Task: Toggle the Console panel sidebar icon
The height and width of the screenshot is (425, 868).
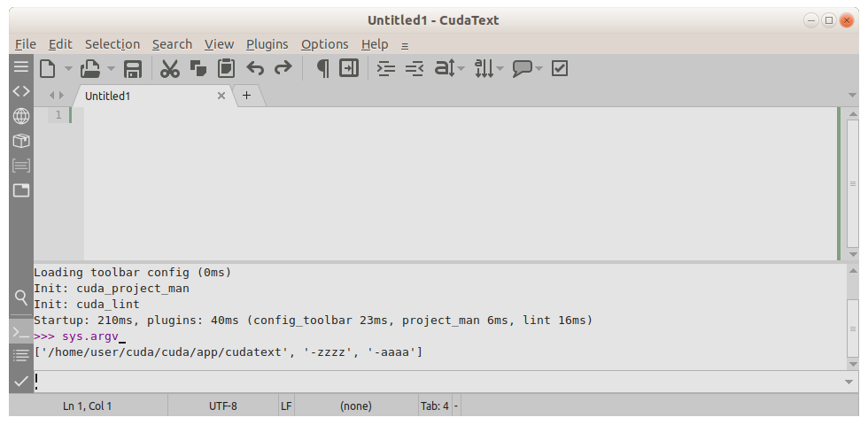Action: (21, 332)
